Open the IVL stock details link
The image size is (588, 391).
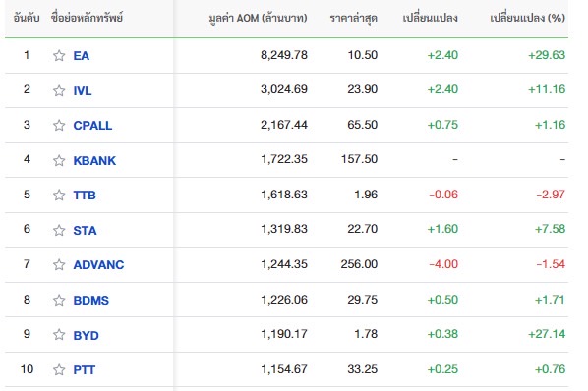point(83,90)
